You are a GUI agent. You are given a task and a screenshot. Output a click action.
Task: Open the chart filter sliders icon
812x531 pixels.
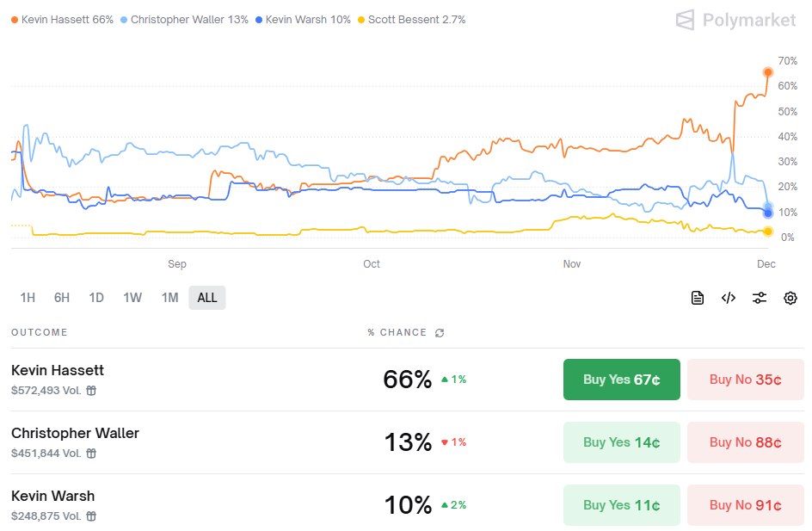pos(760,298)
